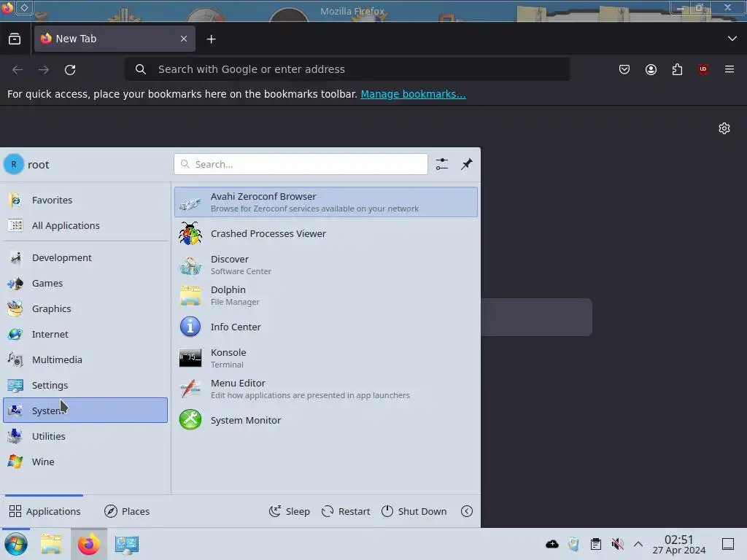Open launcher configure settings icon
Viewport: 747px width, 560px height.
click(442, 164)
